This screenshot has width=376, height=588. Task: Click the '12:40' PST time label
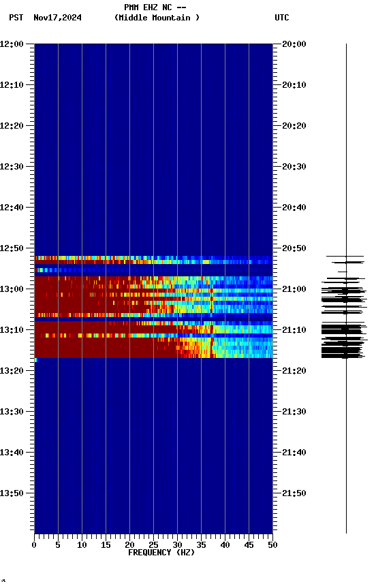click(12, 208)
